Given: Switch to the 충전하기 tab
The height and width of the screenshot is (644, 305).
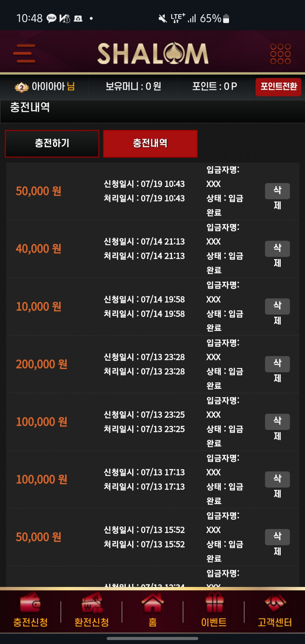Looking at the screenshot, I should [52, 144].
